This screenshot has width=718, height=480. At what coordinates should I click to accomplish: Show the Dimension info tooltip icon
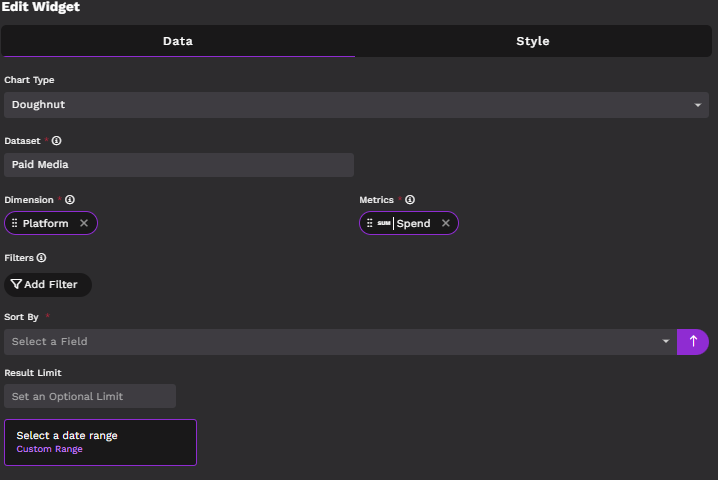pos(70,200)
